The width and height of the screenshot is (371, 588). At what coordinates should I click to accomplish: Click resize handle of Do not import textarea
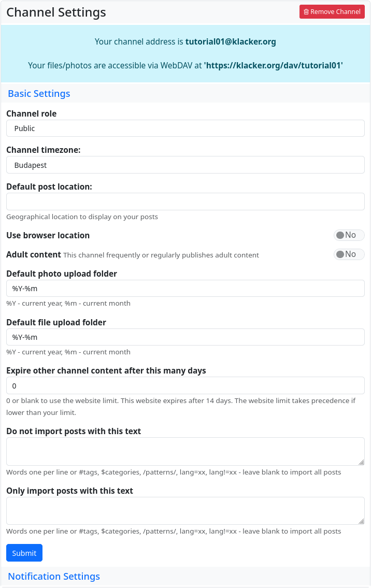(x=361, y=462)
